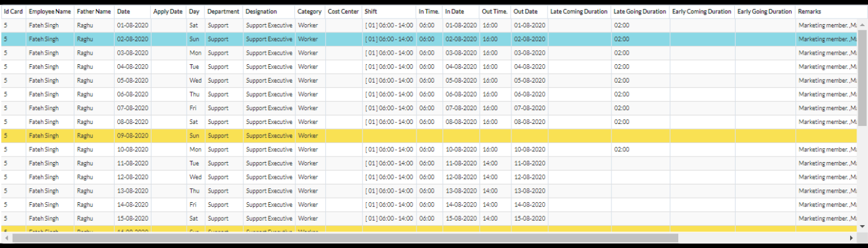Sort by Employee Name column header
This screenshot has width=868, height=248.
tap(50, 12)
